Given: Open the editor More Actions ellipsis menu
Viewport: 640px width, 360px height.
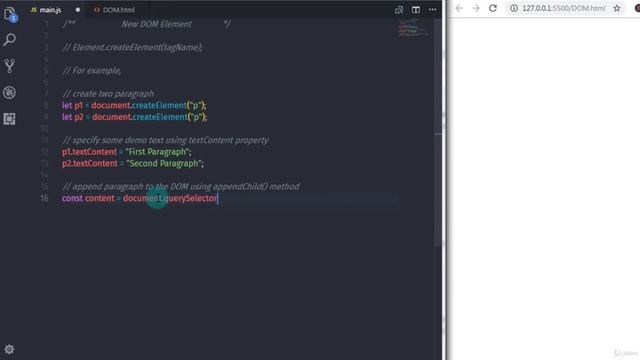Looking at the screenshot, I should [432, 10].
